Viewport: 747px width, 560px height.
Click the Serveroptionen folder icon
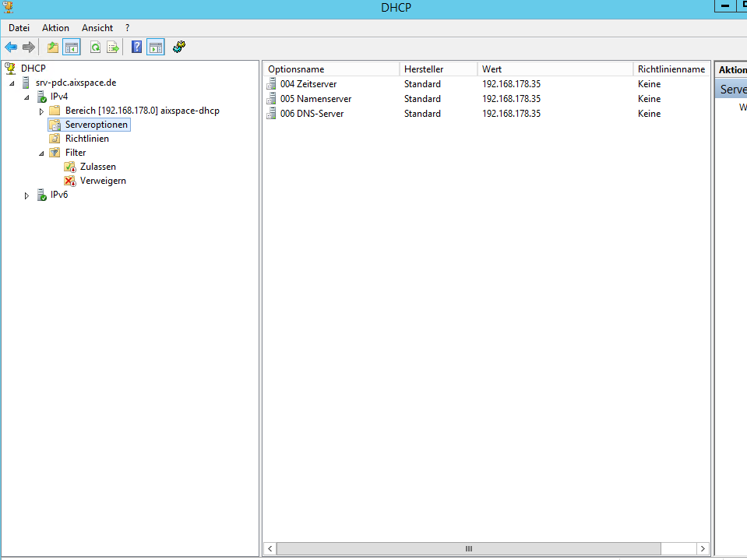[x=55, y=125]
